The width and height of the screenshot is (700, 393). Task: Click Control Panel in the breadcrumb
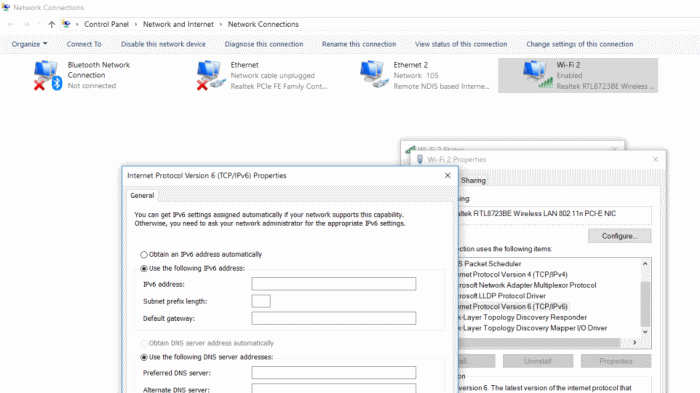[x=106, y=24]
